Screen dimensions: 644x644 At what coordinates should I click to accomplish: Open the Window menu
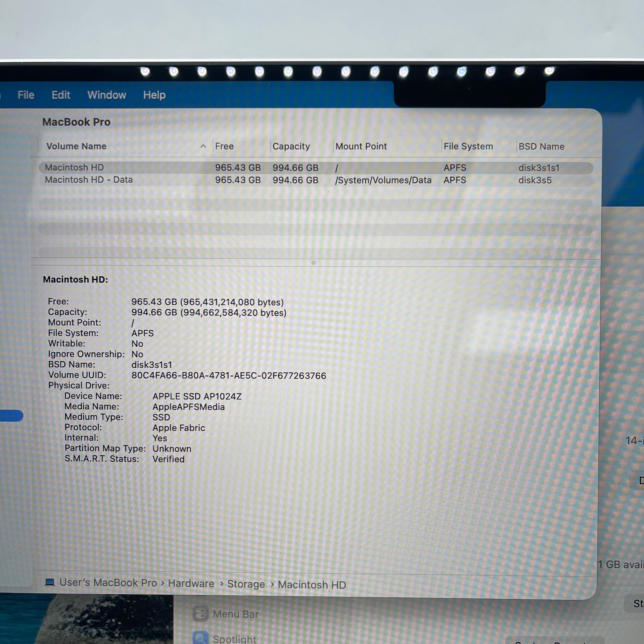click(107, 95)
